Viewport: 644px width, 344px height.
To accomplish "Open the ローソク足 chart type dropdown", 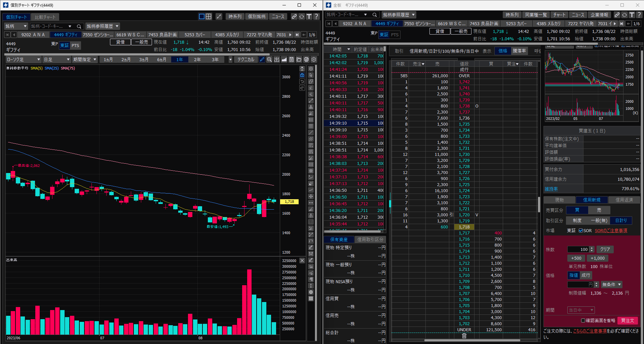I will pyautogui.click(x=23, y=59).
